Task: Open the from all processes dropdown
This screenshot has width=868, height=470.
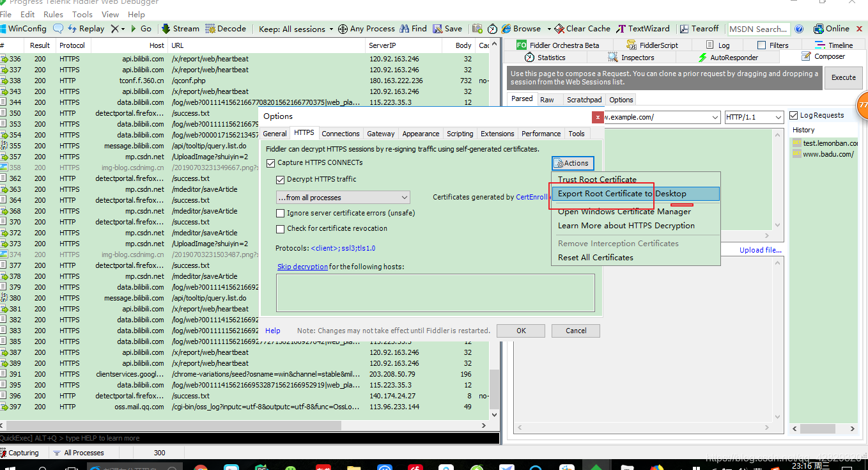Action: (343, 198)
